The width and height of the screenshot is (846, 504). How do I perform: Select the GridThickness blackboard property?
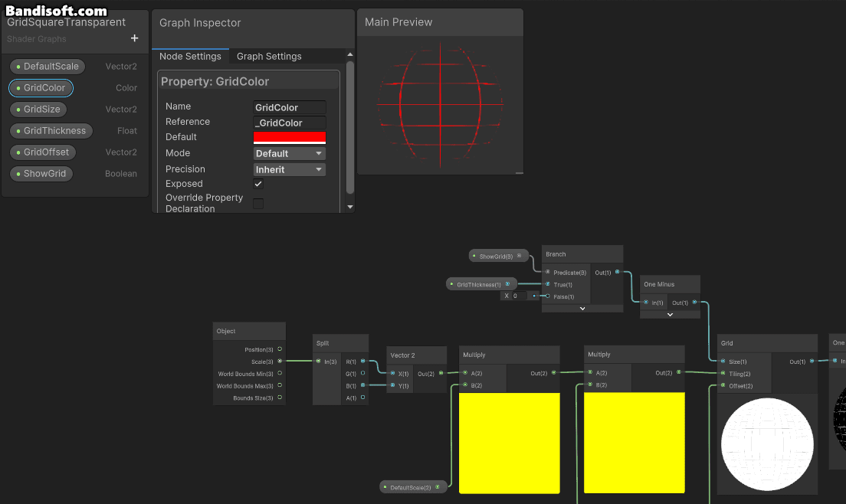[51, 130]
